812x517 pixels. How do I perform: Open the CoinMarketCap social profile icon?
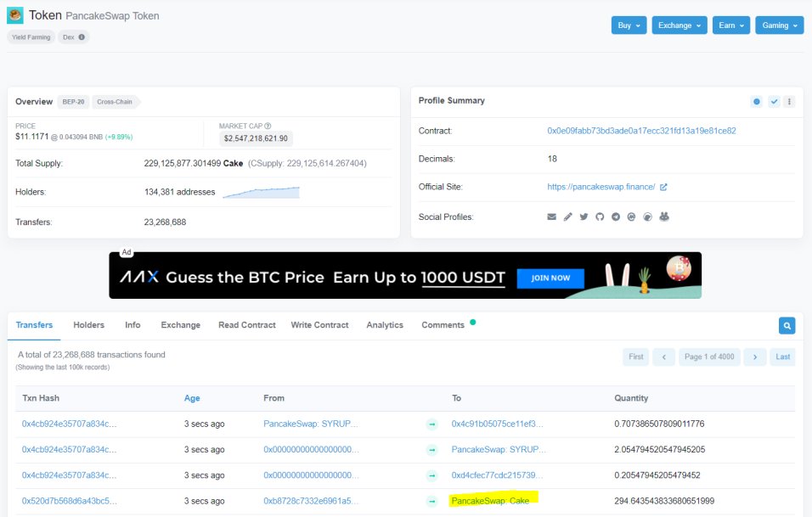pos(631,216)
